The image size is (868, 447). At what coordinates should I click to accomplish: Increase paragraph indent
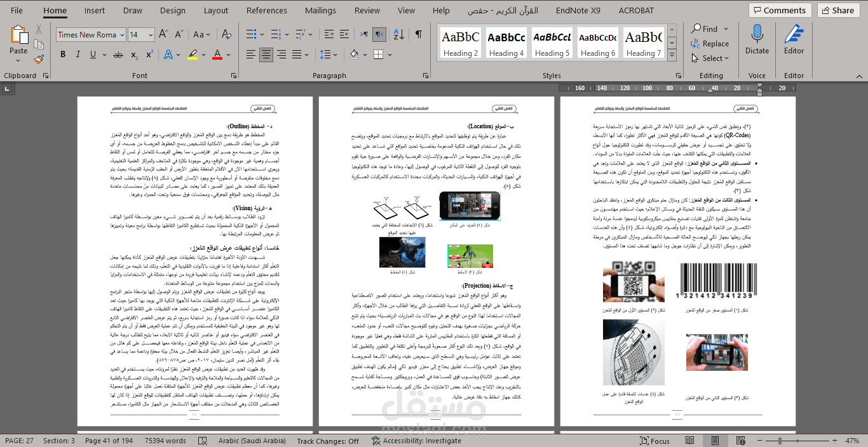click(345, 34)
